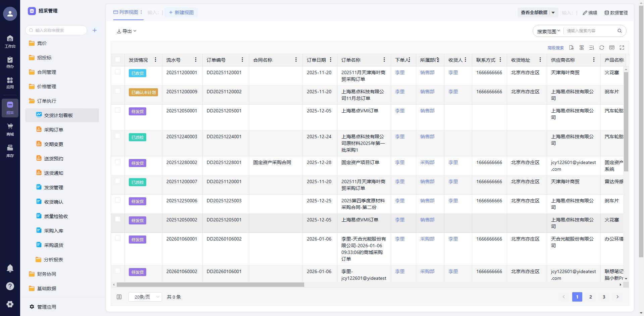Open column menu for 订单编号 header

[242, 60]
